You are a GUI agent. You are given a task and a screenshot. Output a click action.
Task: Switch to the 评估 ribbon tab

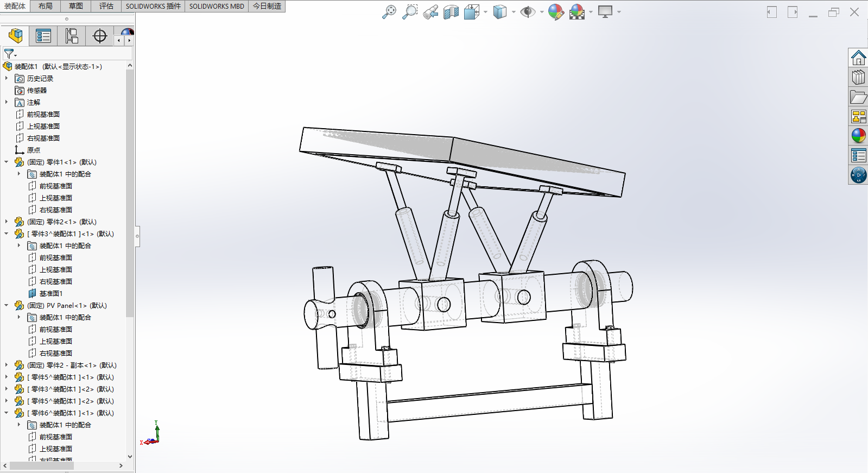[106, 6]
